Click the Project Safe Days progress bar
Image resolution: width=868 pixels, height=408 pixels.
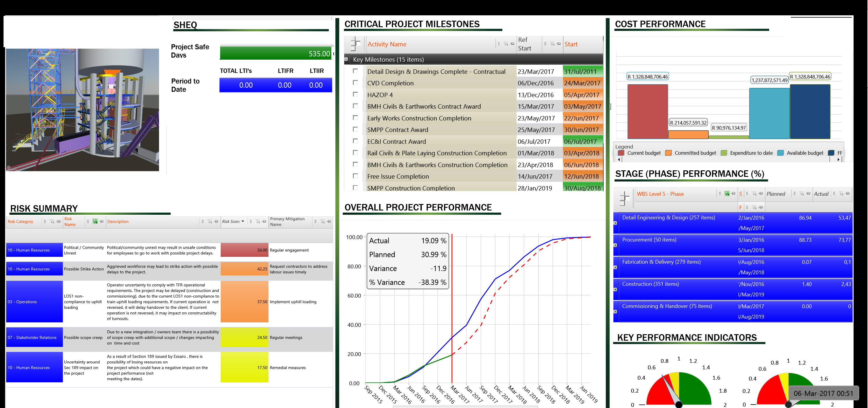(x=275, y=53)
